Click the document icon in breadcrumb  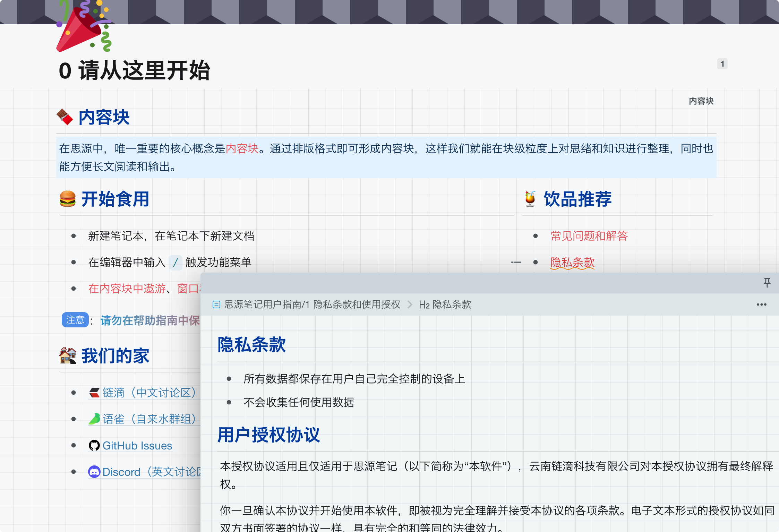tap(216, 304)
